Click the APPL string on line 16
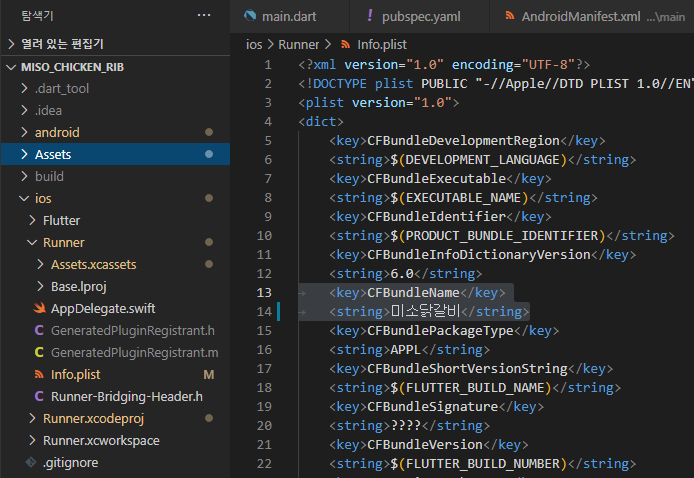The width and height of the screenshot is (694, 478). (x=406, y=350)
